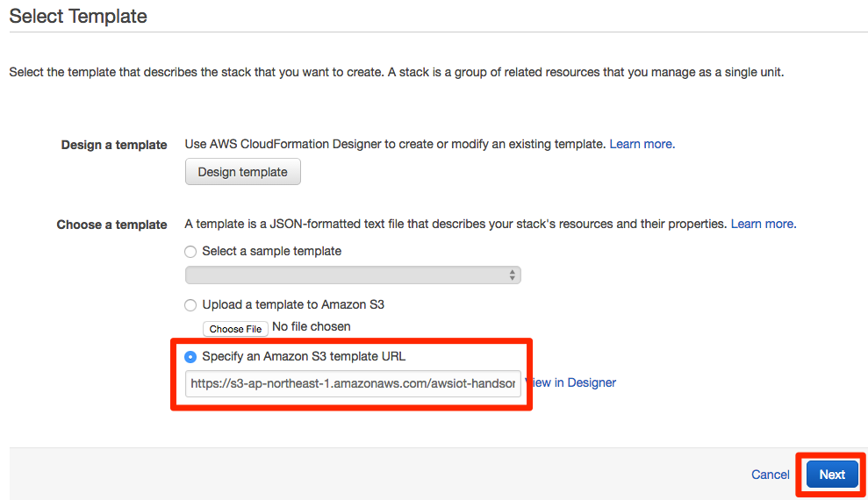Screen dimensions: 868x500
Task: Open the sample template dropdown
Action: pyautogui.click(x=353, y=275)
